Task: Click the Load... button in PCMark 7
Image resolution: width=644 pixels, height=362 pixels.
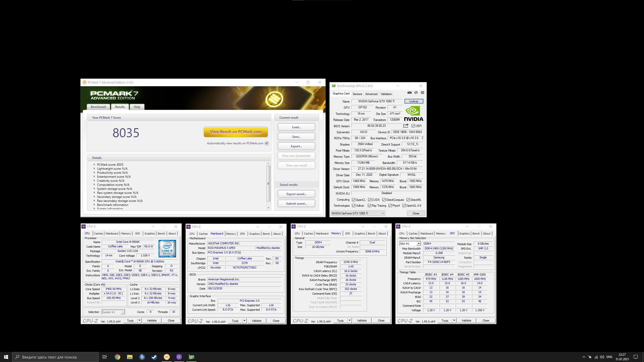Action: [296, 127]
